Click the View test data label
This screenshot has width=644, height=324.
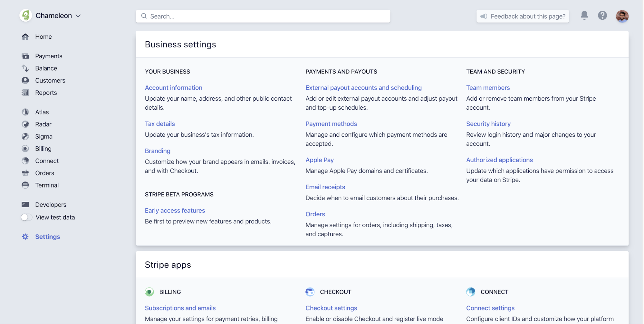pos(55,217)
